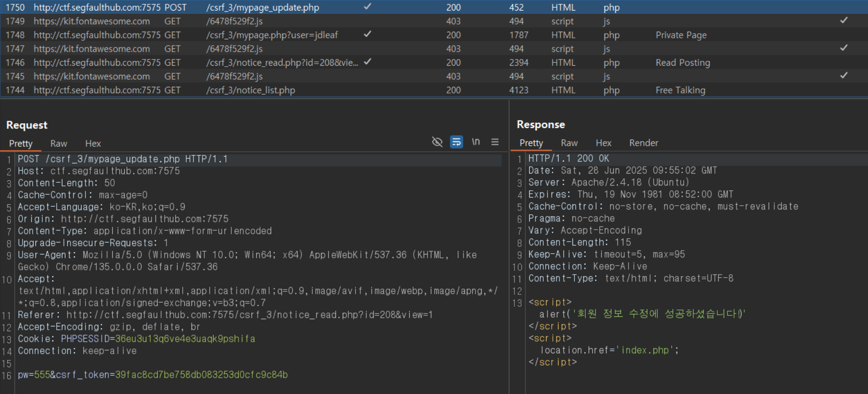Viewport: 868px width, 394px height.
Task: Select history row 1747 in proxy history
Action: coord(434,49)
